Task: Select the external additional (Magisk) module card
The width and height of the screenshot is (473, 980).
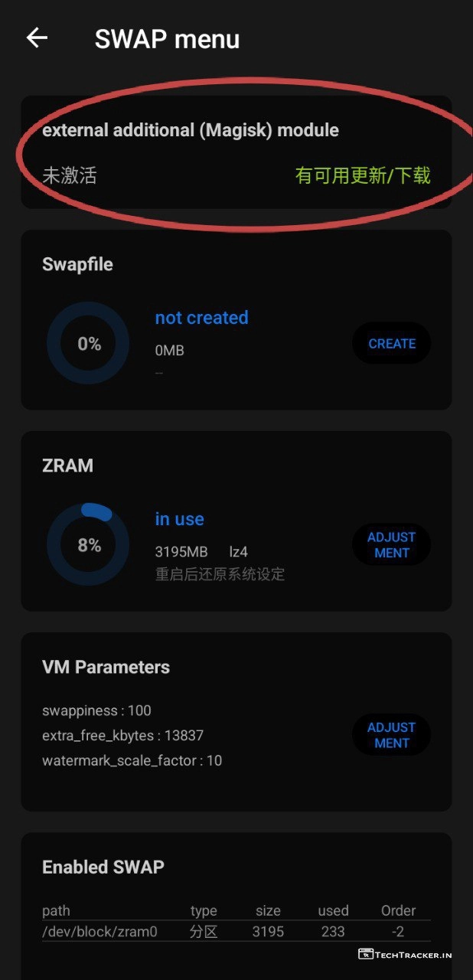Action: click(x=236, y=152)
